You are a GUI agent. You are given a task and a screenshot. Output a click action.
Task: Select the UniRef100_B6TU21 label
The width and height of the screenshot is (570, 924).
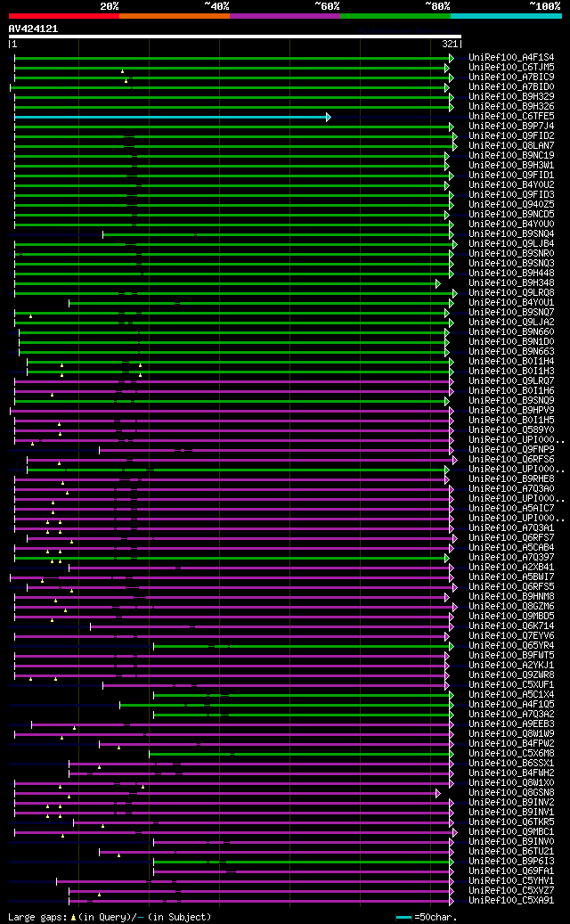click(511, 852)
